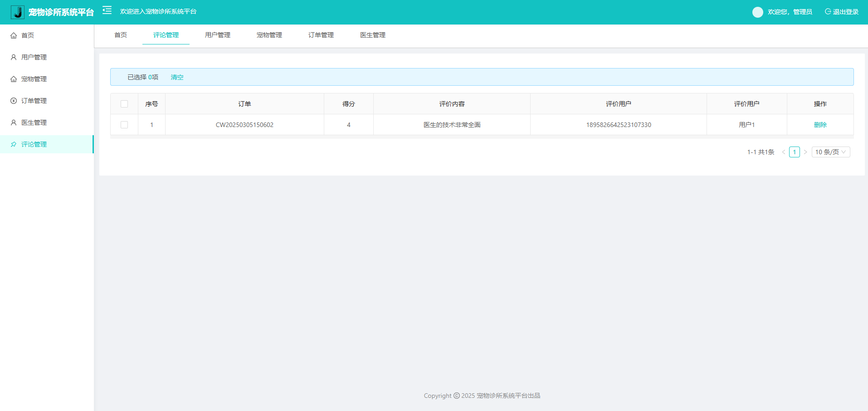Click the person icon next to 医生管理
Viewport: 868px width, 411px height.
click(14, 122)
